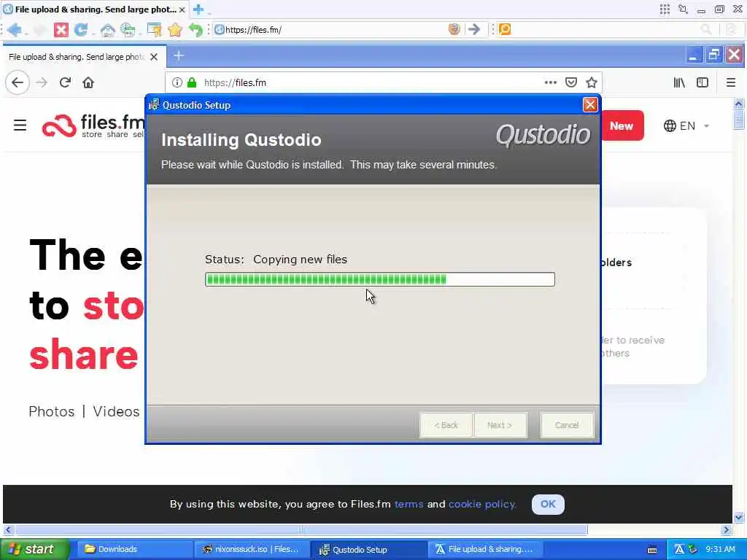Viewport: 747px width, 560px height.
Task: Click vertical scrollbar down arrow
Action: pos(738,517)
